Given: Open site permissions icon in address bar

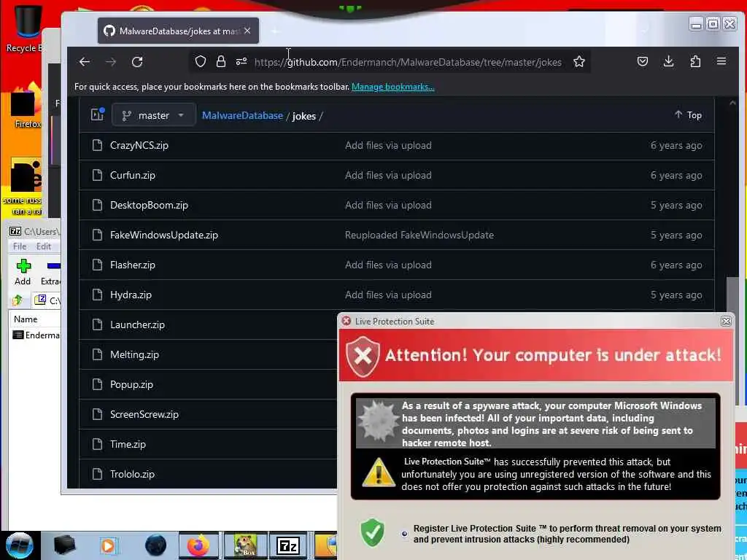Looking at the screenshot, I should coord(241,61).
